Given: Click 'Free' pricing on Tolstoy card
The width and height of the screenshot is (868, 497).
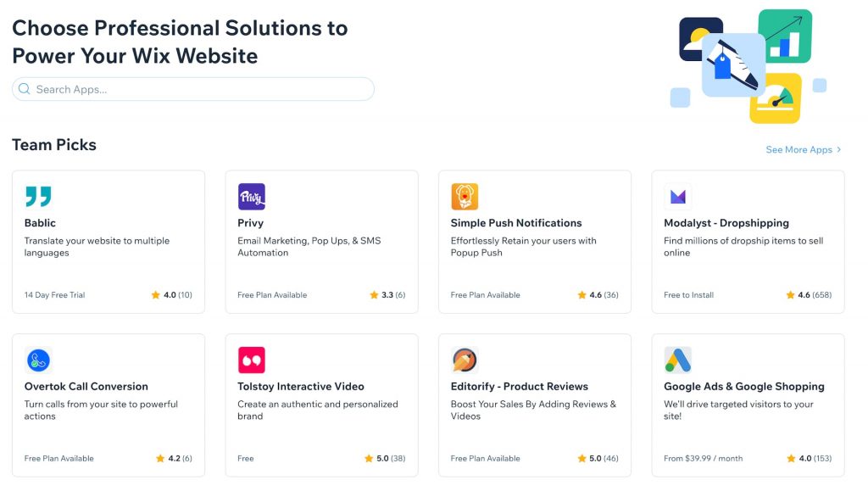Looking at the screenshot, I should click(245, 458).
